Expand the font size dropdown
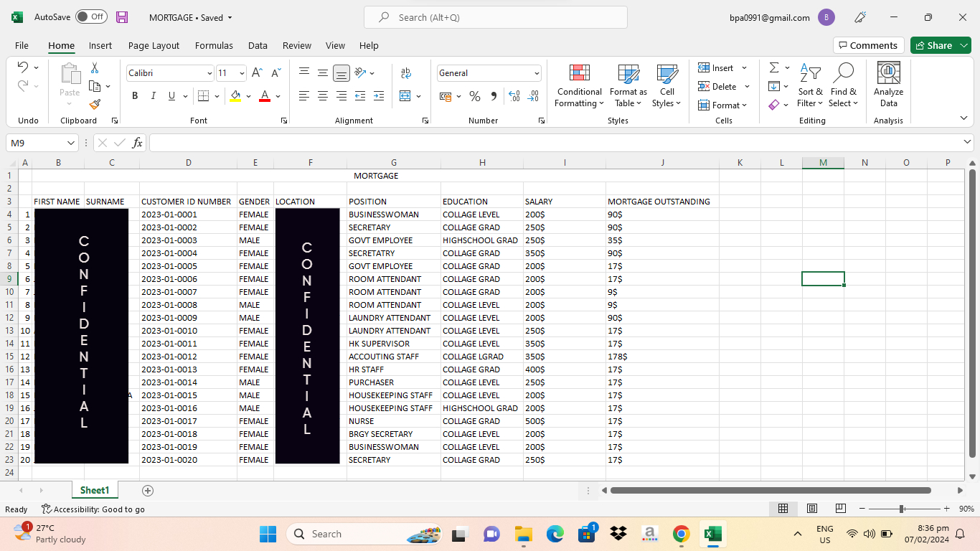 (x=242, y=73)
